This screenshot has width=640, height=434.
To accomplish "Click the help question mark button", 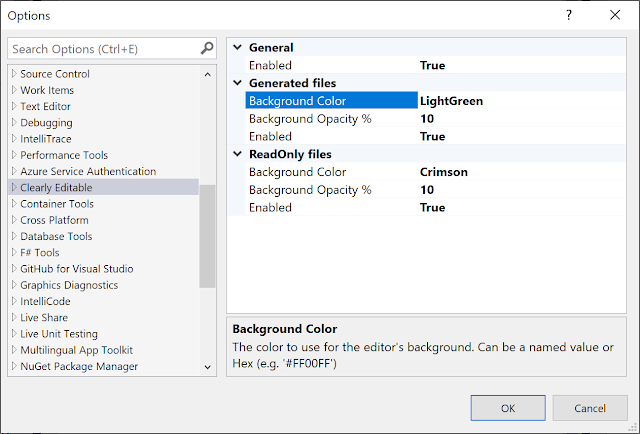I will click(569, 15).
